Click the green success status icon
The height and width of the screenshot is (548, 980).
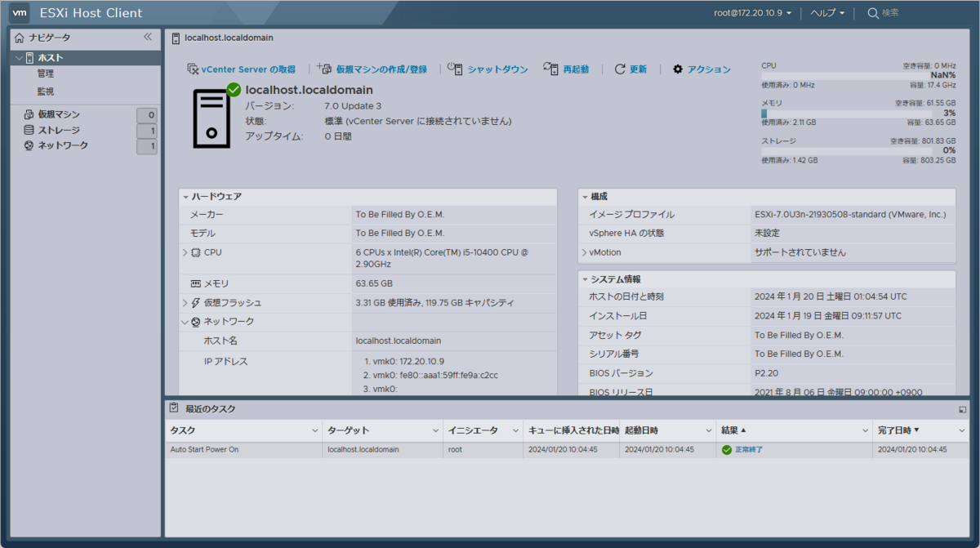[726, 450]
